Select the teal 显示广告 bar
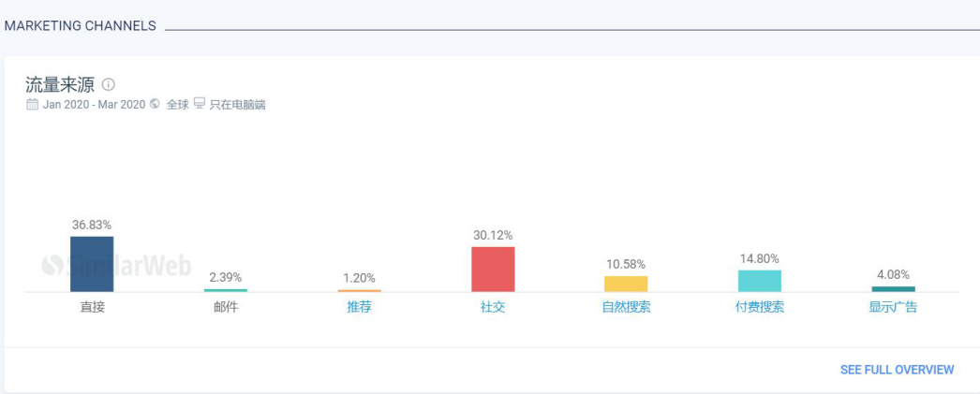The height and width of the screenshot is (394, 980). click(893, 288)
